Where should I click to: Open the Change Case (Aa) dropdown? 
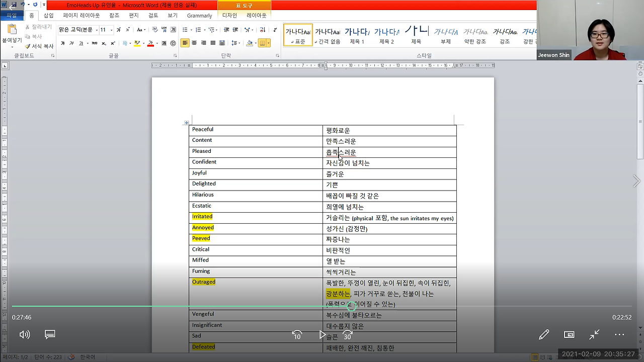(141, 30)
